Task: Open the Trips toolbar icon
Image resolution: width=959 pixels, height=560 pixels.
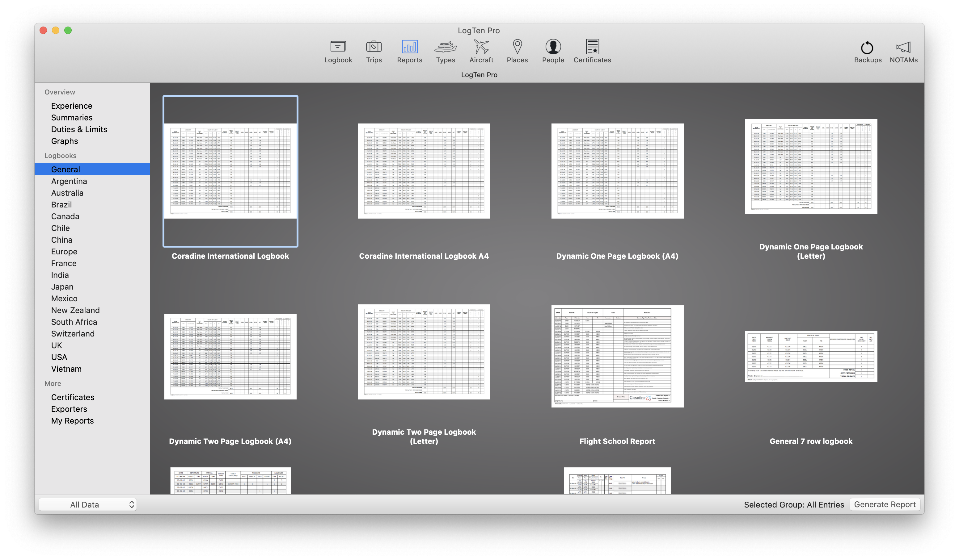Action: (374, 47)
